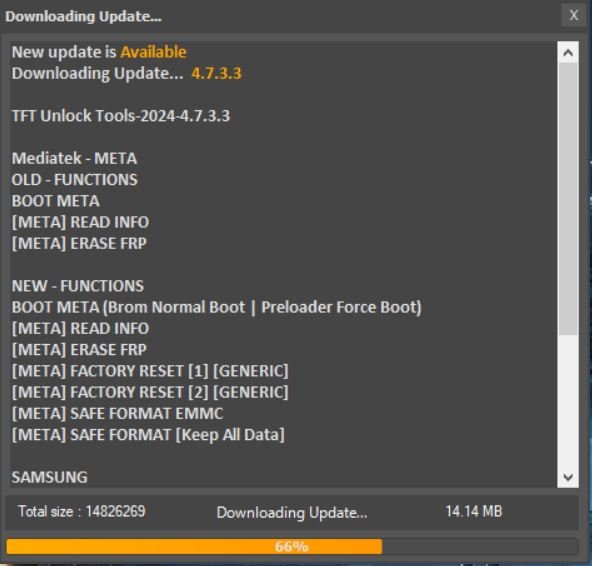Click status bar 'Downloading Update...' label
Screen dimensions: 592x566
pos(292,512)
